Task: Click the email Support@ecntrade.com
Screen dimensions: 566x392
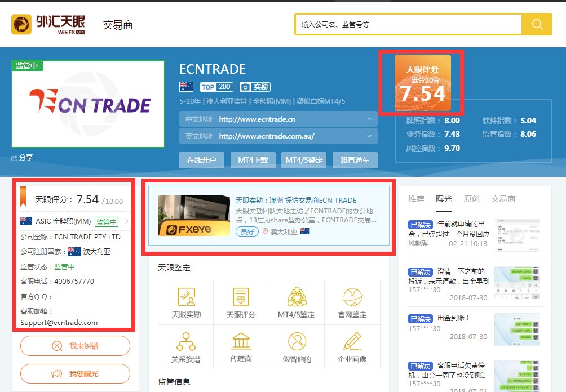Action: coord(59,322)
